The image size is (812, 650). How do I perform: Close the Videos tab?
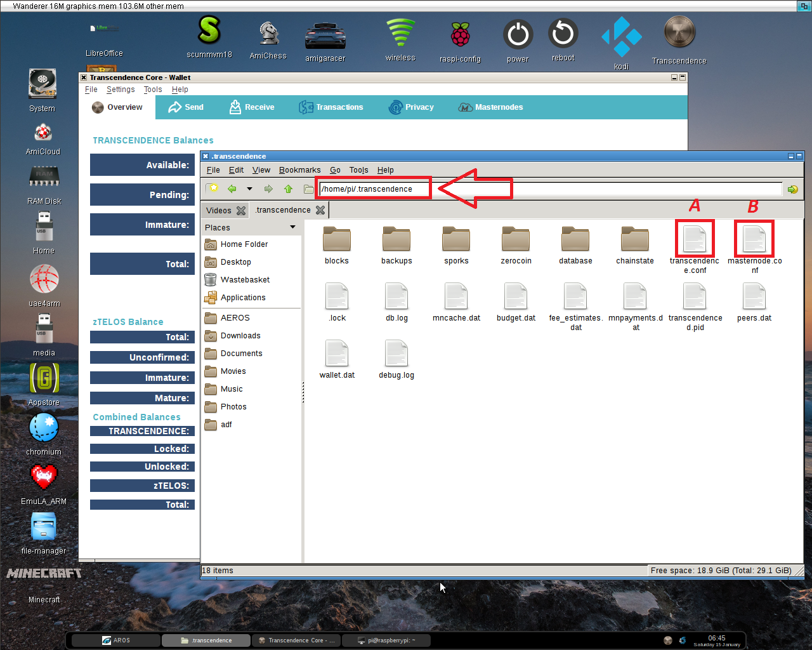(x=241, y=210)
